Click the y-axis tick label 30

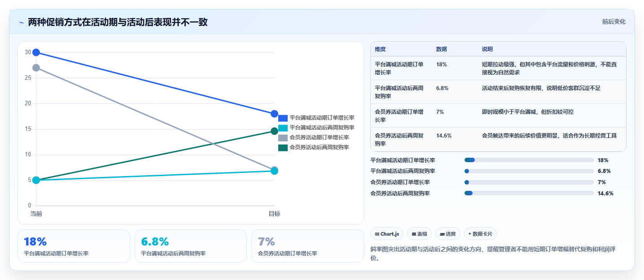coord(28,52)
